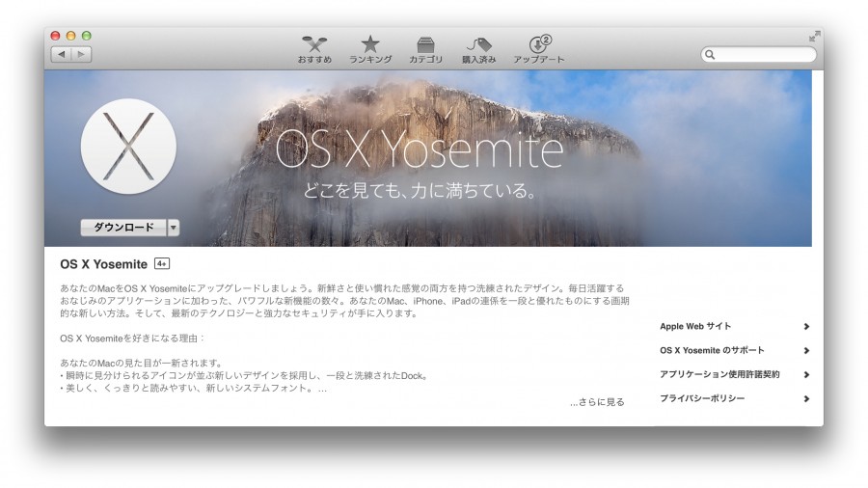This screenshot has width=868, height=488.
Task: Click the banner tagline どこを見ても、力に満ちている。
Action: pyautogui.click(x=420, y=191)
